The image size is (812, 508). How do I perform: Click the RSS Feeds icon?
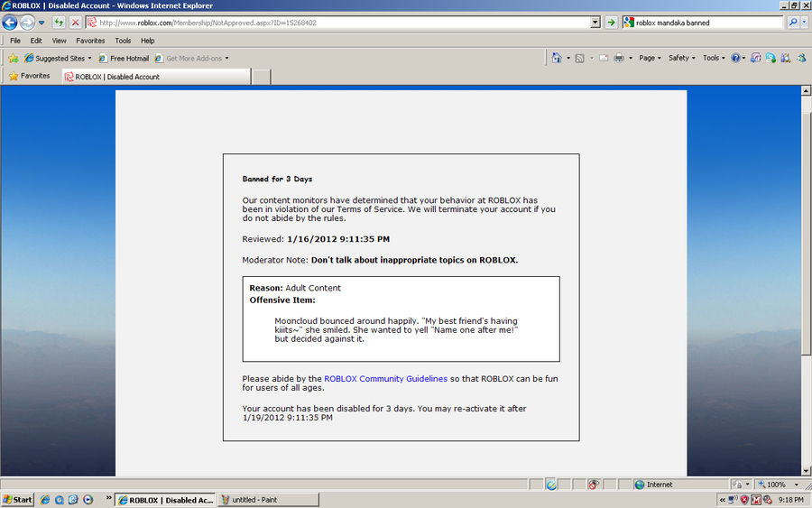[x=580, y=58]
